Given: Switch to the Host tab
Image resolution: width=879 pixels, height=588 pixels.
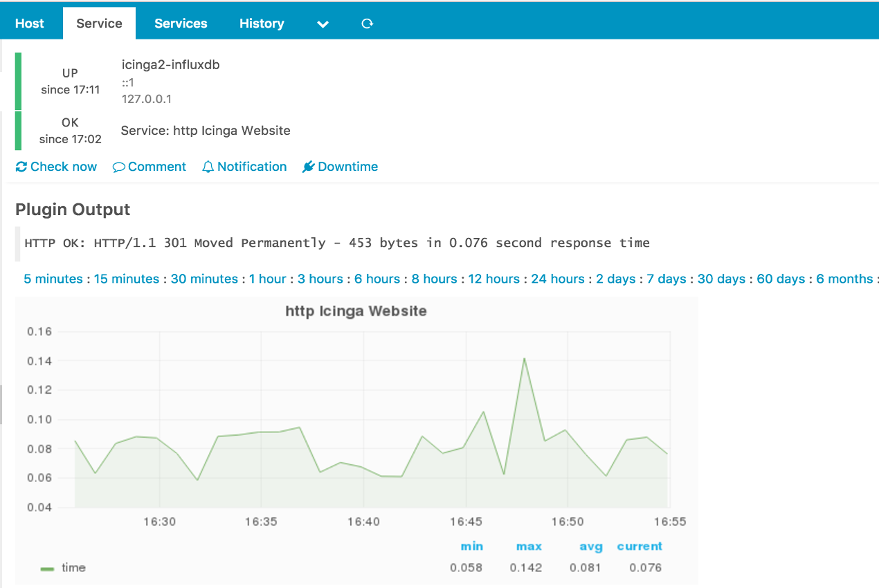Looking at the screenshot, I should tap(30, 24).
